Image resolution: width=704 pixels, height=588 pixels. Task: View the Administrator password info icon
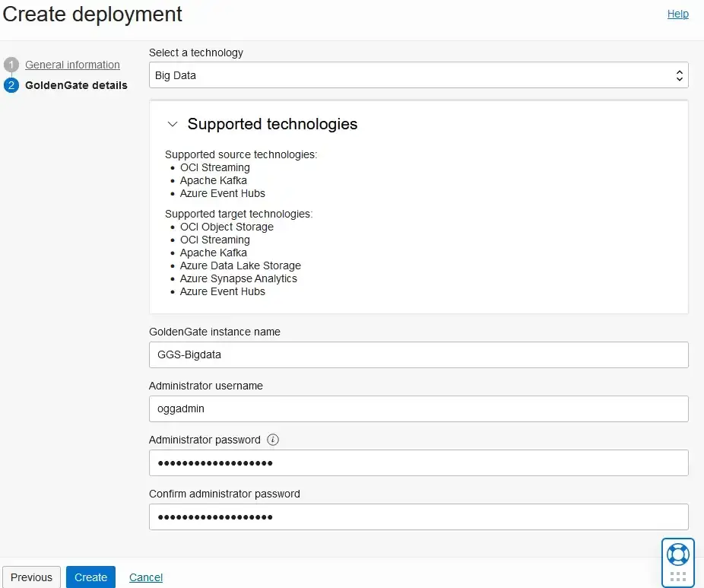[272, 440]
